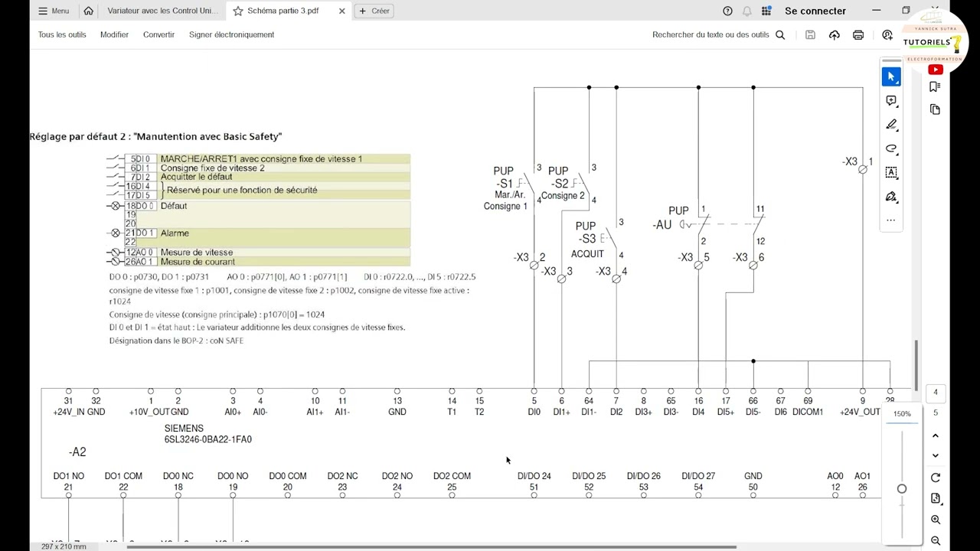
Task: Click the zoom slider handle
Action: point(902,489)
